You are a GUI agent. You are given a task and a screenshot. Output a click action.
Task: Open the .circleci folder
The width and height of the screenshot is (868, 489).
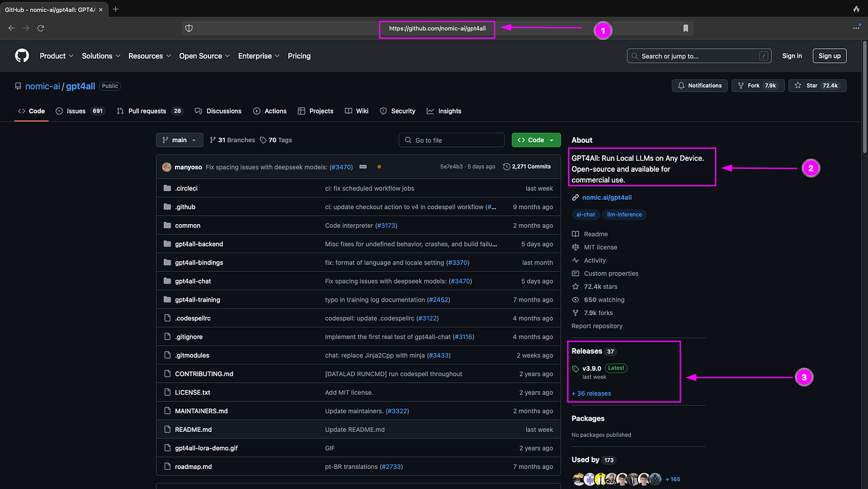coord(186,188)
